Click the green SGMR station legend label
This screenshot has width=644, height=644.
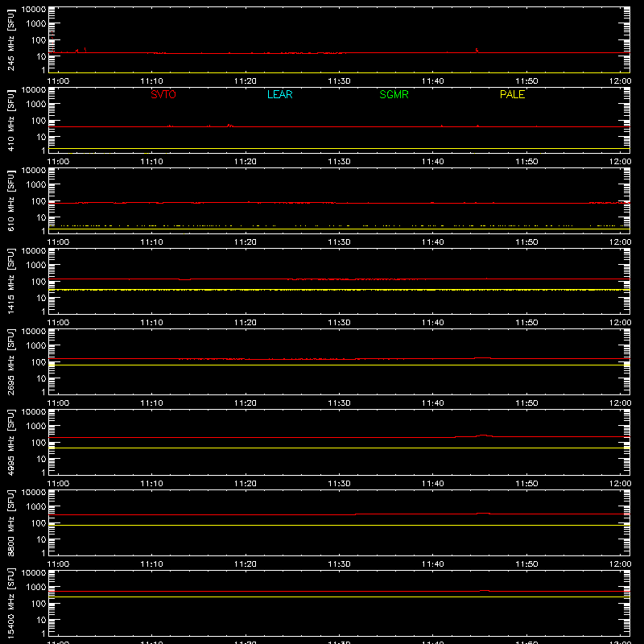(x=394, y=94)
